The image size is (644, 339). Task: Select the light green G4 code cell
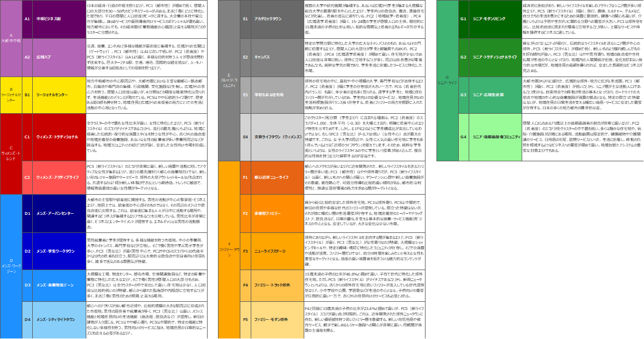(463, 137)
